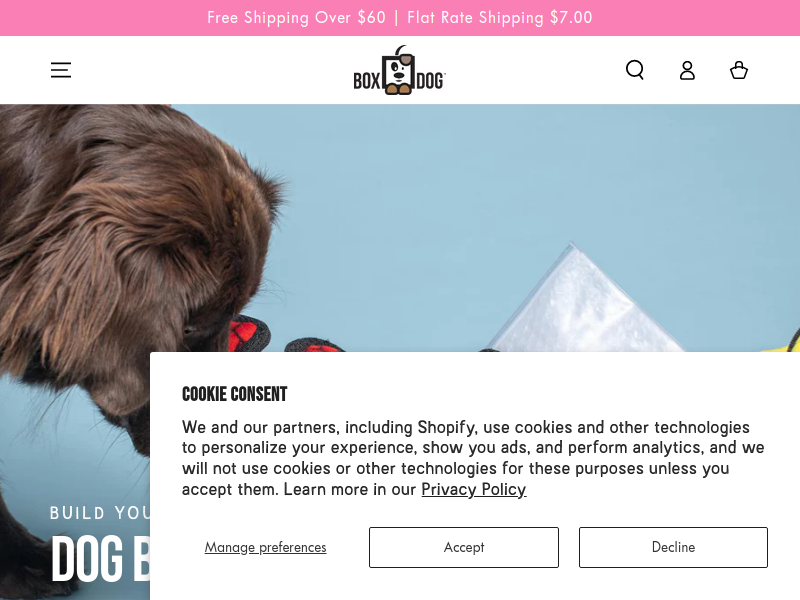
Task: Click the BoxDog logo to go home
Action: (x=399, y=70)
